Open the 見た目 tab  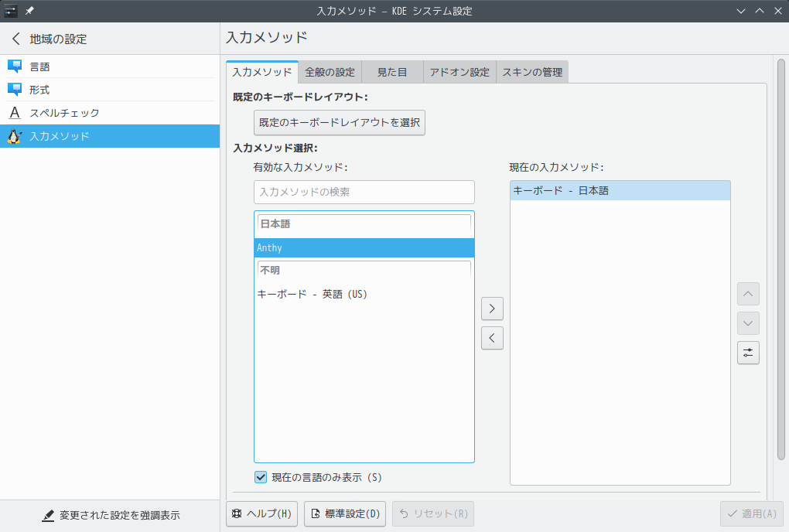click(392, 72)
